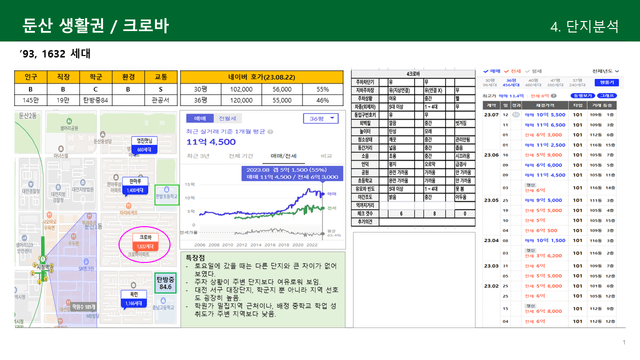Screen dimensions: 640x360
Task: Select the 목련 complex marker on the map
Action: coord(134,299)
